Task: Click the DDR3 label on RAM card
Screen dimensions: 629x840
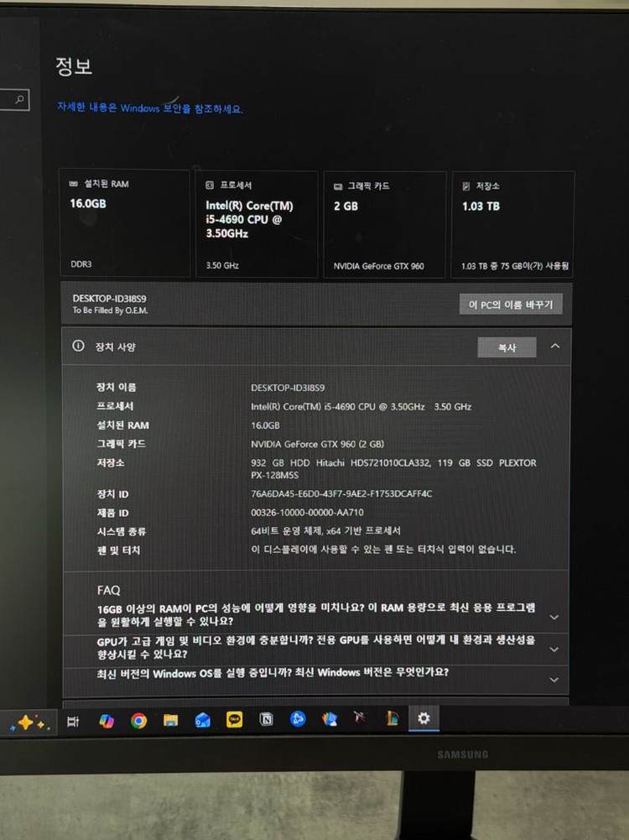Action: (81, 264)
